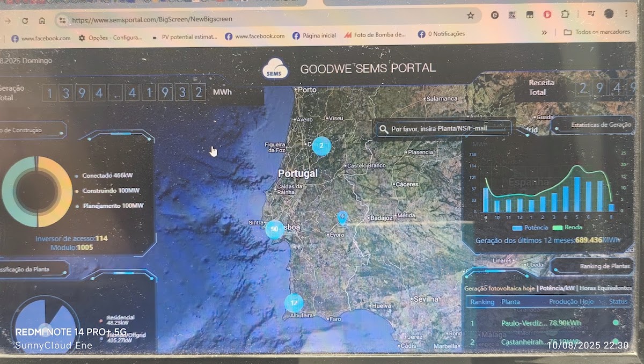Click the teal donut chart segment
644x364 pixels.
9,191
